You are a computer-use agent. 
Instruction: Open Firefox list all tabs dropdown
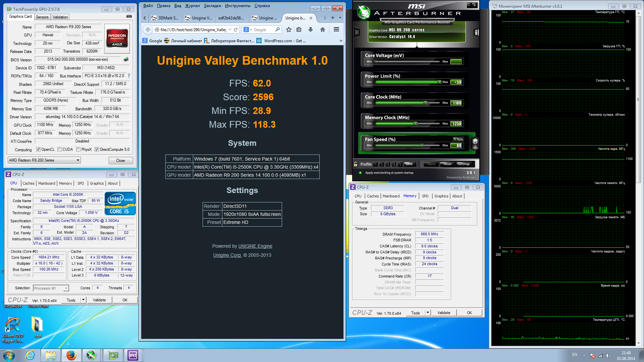coord(340,18)
